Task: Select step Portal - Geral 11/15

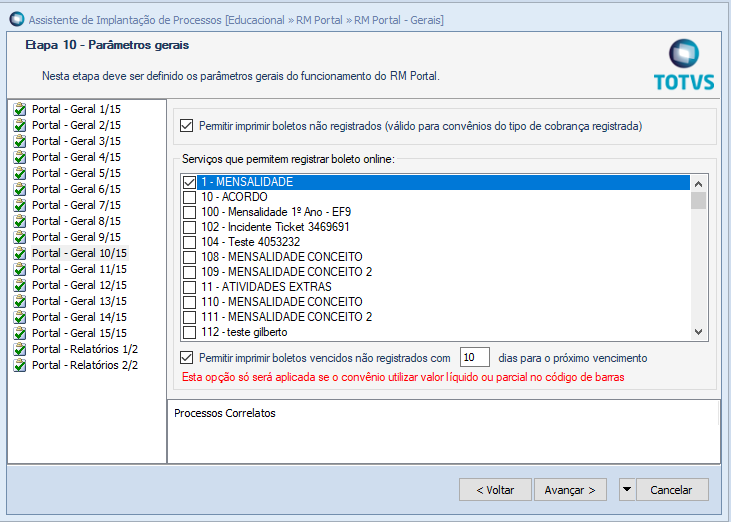Action: click(x=79, y=269)
